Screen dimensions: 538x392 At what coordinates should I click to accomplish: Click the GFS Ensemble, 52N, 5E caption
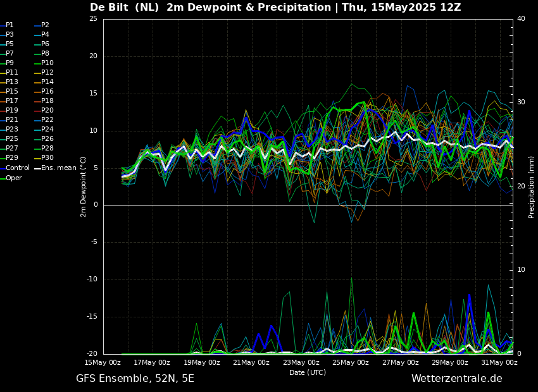135,379
